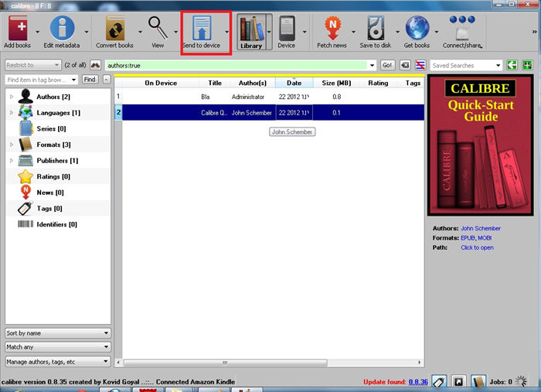Copy current search to saved searches box
Screen dimensions: 541x392
pyautogui.click(x=512, y=65)
